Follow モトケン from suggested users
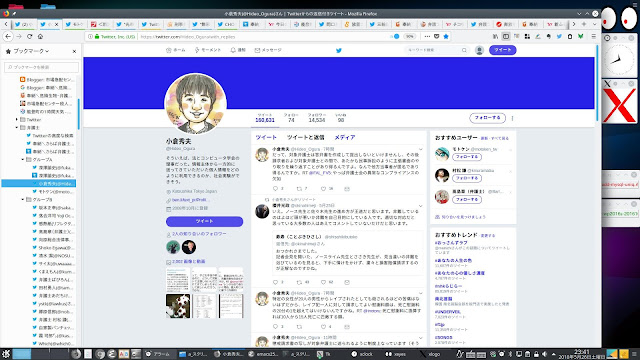 [467, 157]
